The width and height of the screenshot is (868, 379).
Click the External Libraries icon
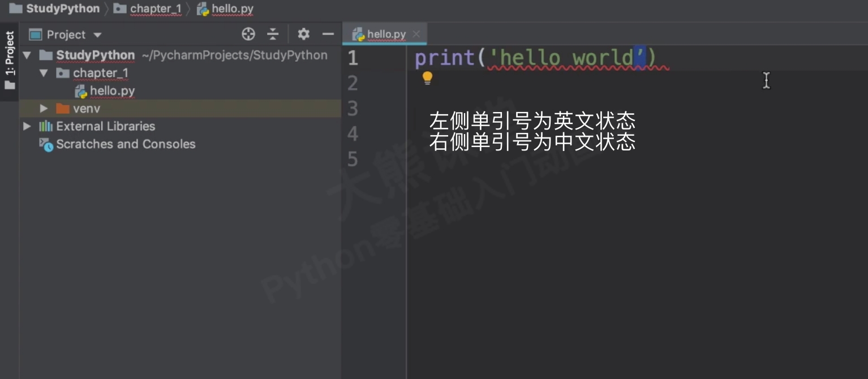pyautogui.click(x=45, y=126)
